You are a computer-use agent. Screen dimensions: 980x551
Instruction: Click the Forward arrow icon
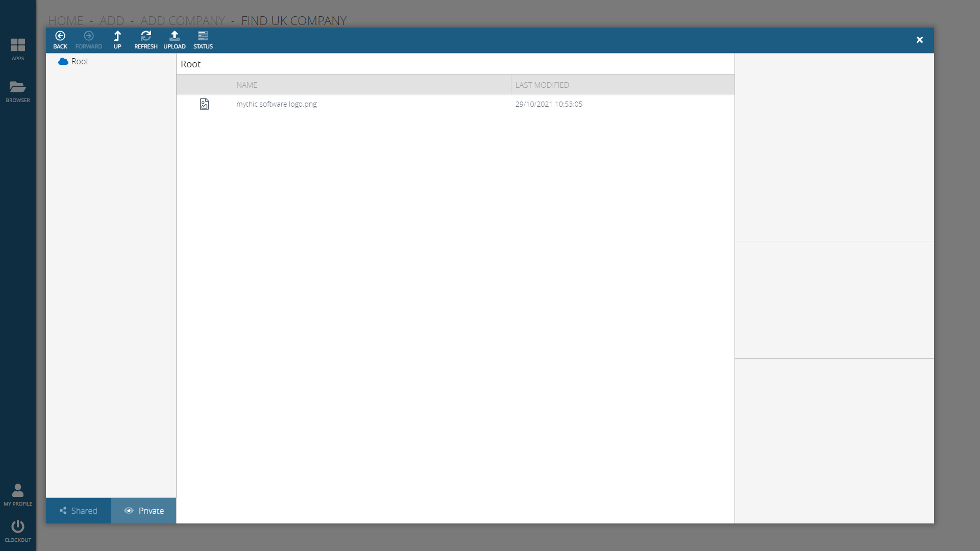(x=89, y=36)
